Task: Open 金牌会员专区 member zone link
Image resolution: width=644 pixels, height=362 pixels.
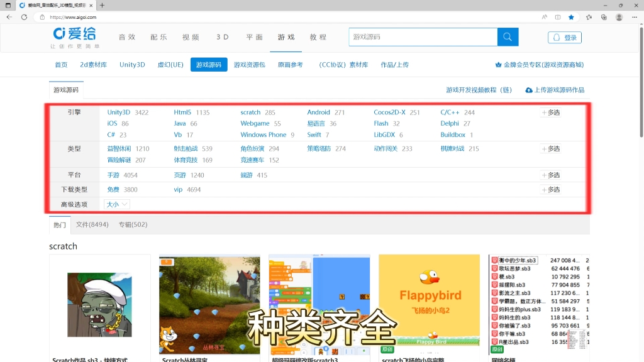Action: click(x=540, y=65)
